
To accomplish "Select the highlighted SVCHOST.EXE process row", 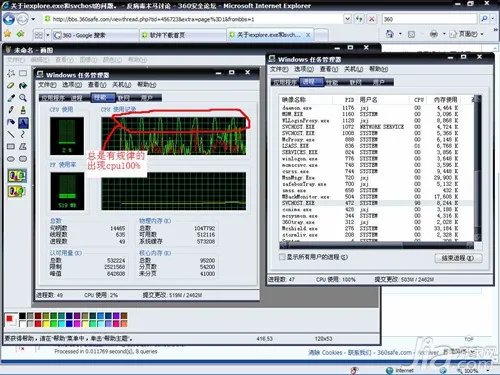I will (376, 203).
